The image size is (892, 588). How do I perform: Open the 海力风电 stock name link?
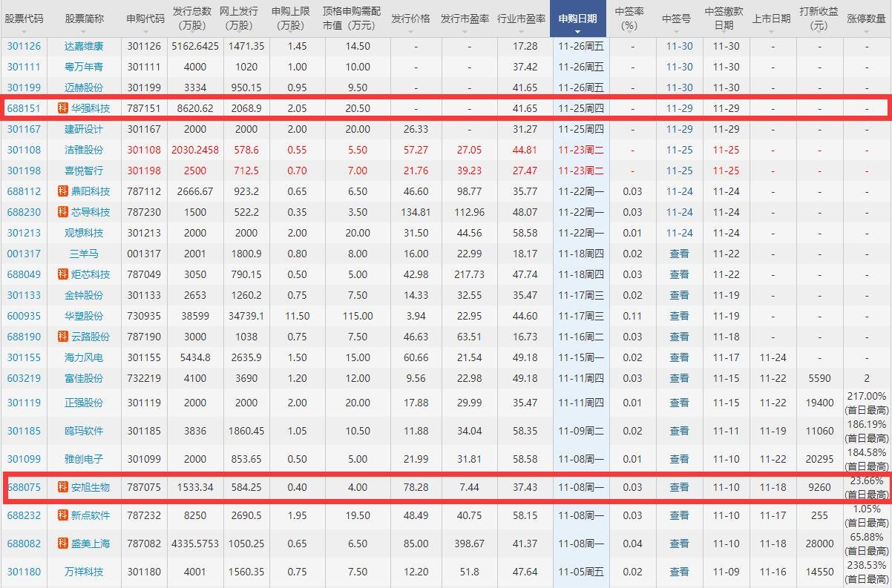point(84,357)
